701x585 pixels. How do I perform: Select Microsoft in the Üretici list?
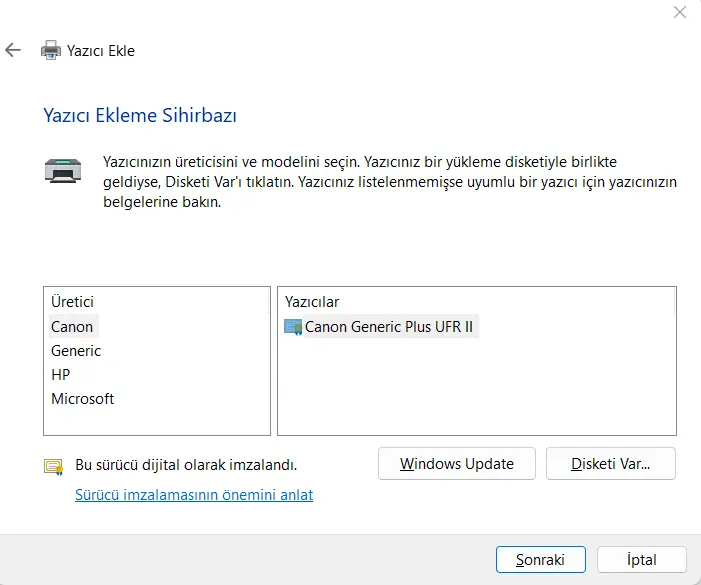82,399
